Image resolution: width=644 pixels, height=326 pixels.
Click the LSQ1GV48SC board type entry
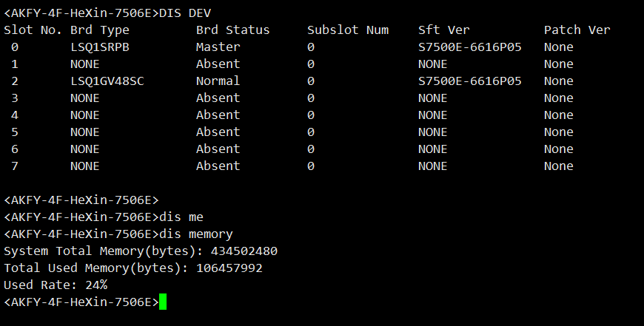click(107, 81)
